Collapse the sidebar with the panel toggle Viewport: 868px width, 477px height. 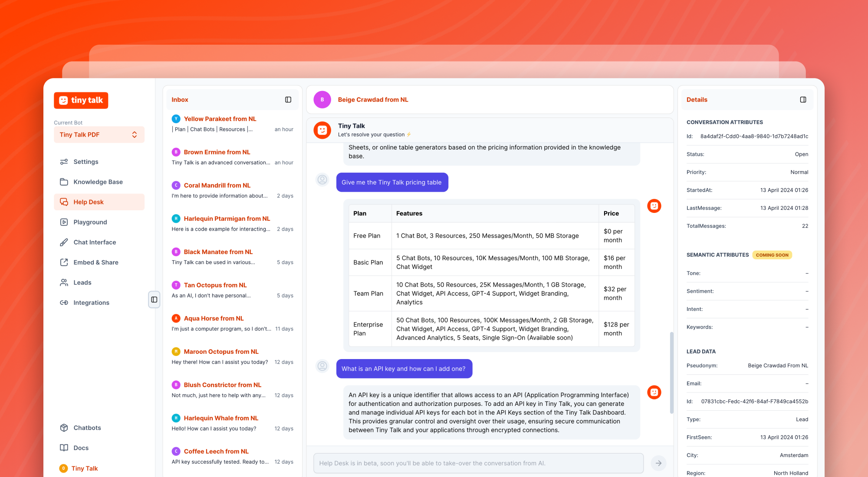pos(154,300)
